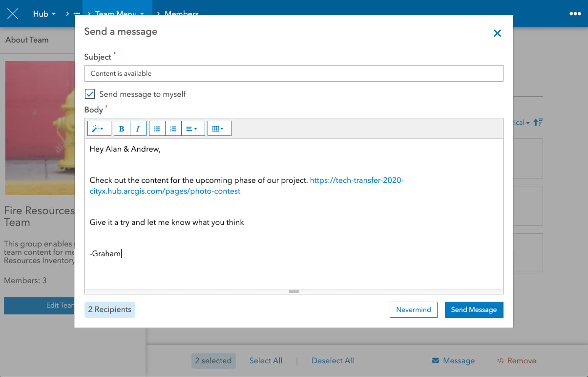Select Members in the breadcrumb navigation
Viewport: 588px width, 377px height.
point(181,14)
